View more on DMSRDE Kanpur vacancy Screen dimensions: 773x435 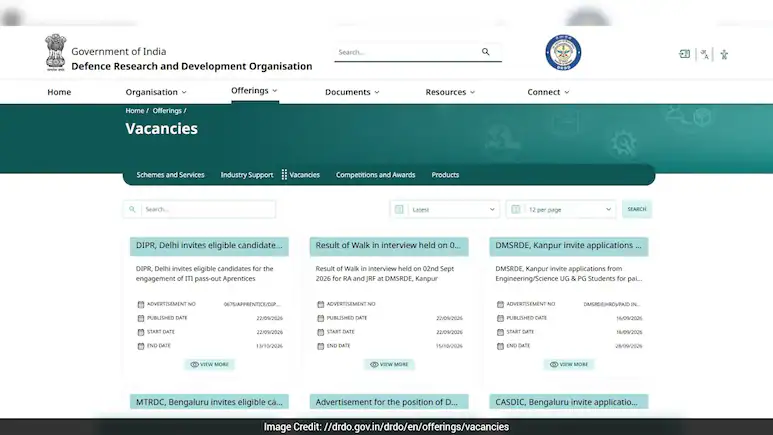pyautogui.click(x=569, y=364)
